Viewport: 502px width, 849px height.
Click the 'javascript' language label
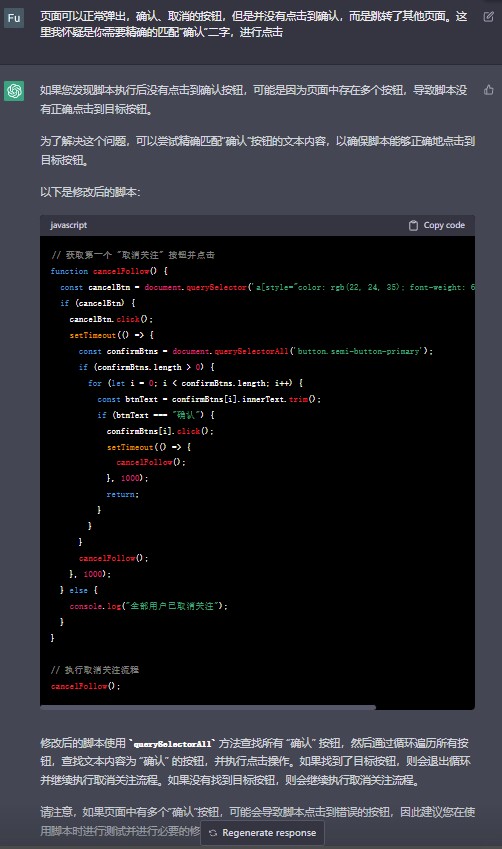coord(69,225)
